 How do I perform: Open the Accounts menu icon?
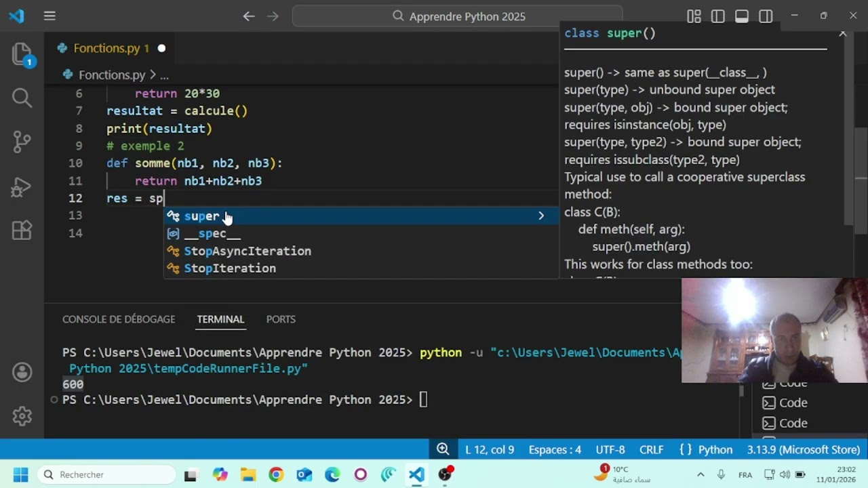pos(22,372)
